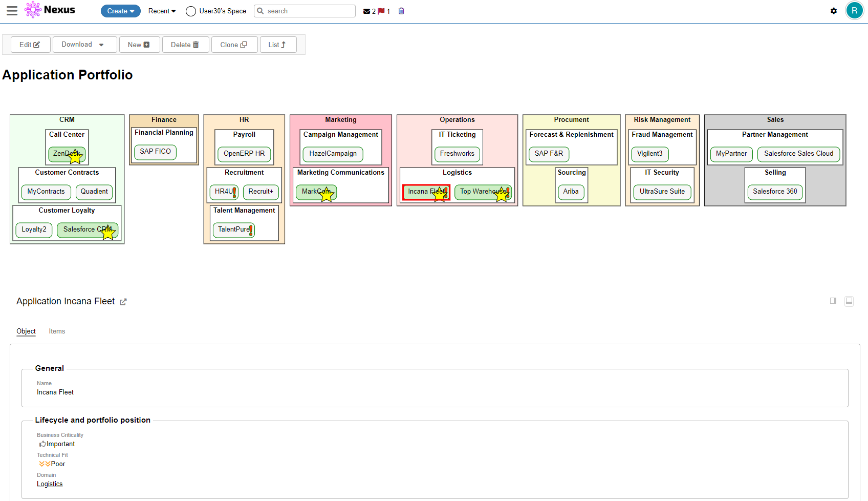Expand the Recent menu

pyautogui.click(x=162, y=11)
